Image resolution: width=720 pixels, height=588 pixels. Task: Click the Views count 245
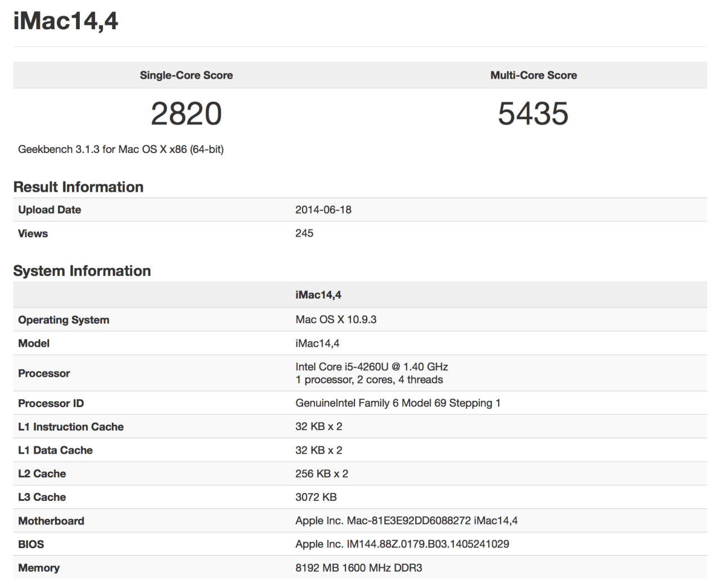point(304,233)
